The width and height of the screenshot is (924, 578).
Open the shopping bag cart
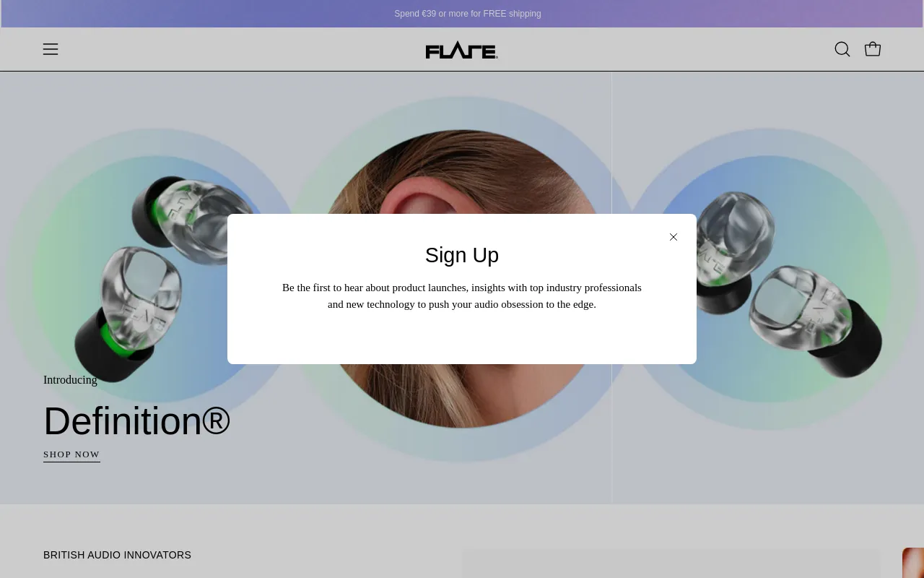pyautogui.click(x=872, y=49)
